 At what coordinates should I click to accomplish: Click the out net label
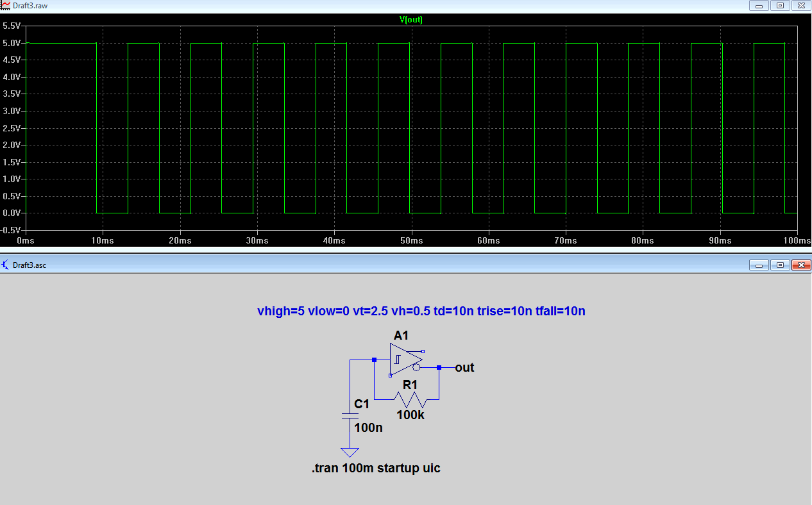click(464, 368)
